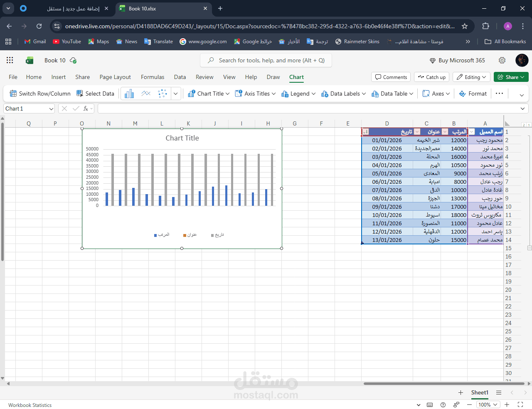Open the zoom level 100% dropdown
The width and height of the screenshot is (532, 409).
487,404
